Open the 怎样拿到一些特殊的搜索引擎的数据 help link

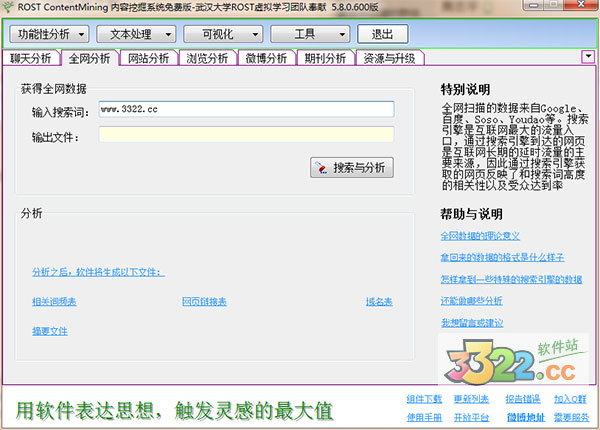click(511, 279)
